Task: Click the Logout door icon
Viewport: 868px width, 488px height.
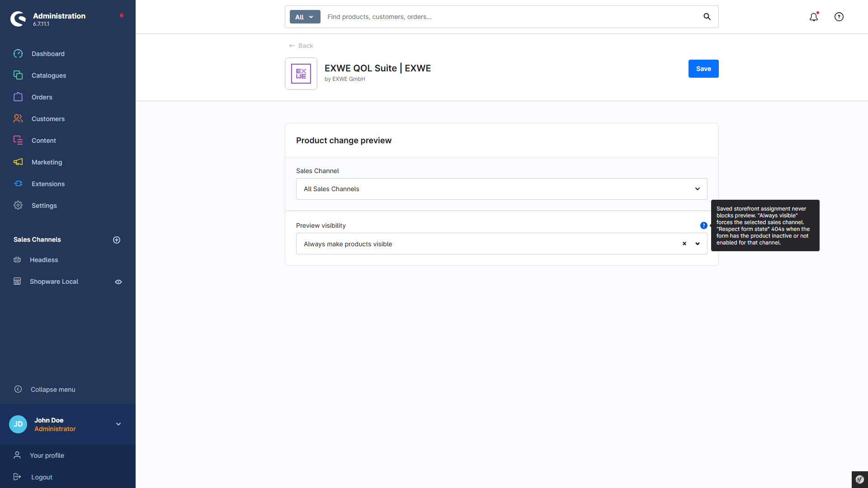Action: [17, 477]
